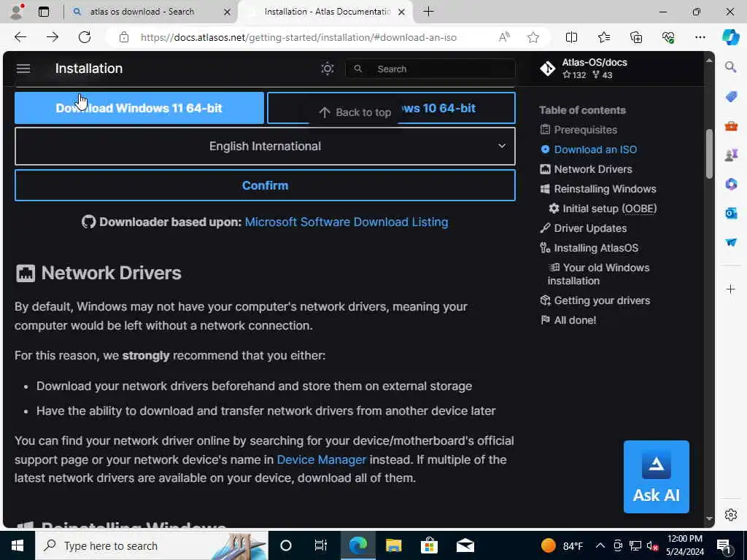Go to Driver Updates contents entry
Image resolution: width=747 pixels, height=560 pixels.
click(589, 228)
